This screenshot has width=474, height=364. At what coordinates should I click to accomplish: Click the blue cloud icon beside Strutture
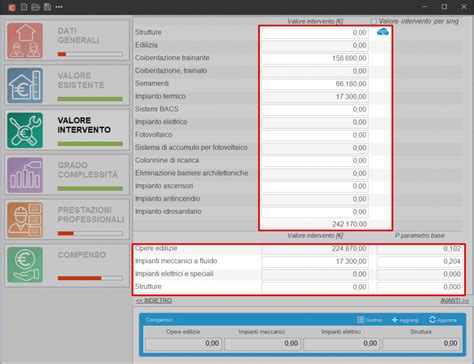[x=383, y=32]
